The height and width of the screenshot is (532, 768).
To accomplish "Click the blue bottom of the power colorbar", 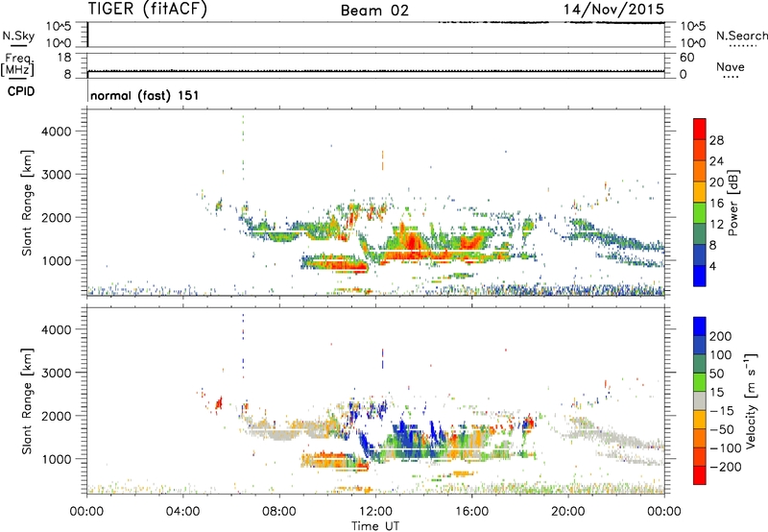I will 700,276.
